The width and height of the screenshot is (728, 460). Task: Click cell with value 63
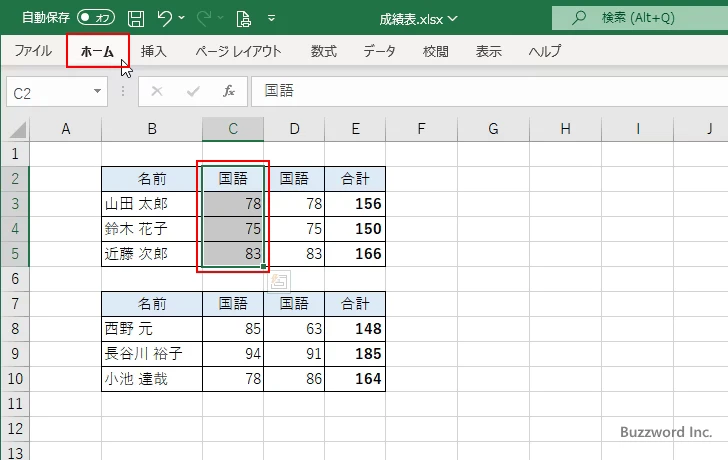click(294, 329)
